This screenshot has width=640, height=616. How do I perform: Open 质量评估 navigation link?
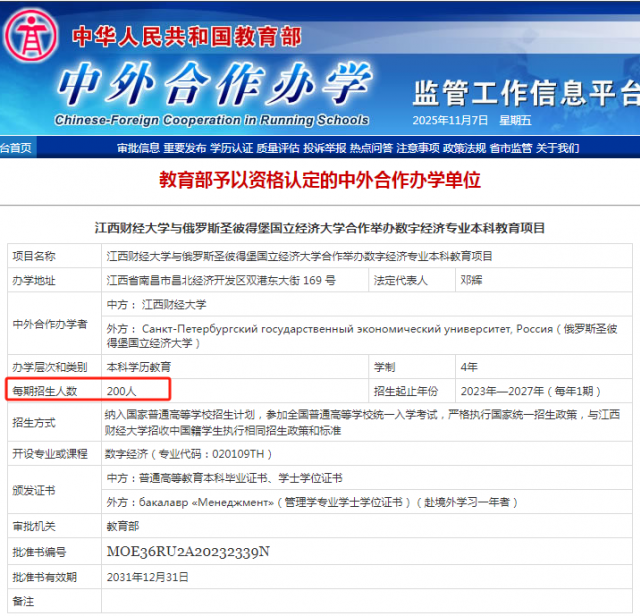click(277, 148)
